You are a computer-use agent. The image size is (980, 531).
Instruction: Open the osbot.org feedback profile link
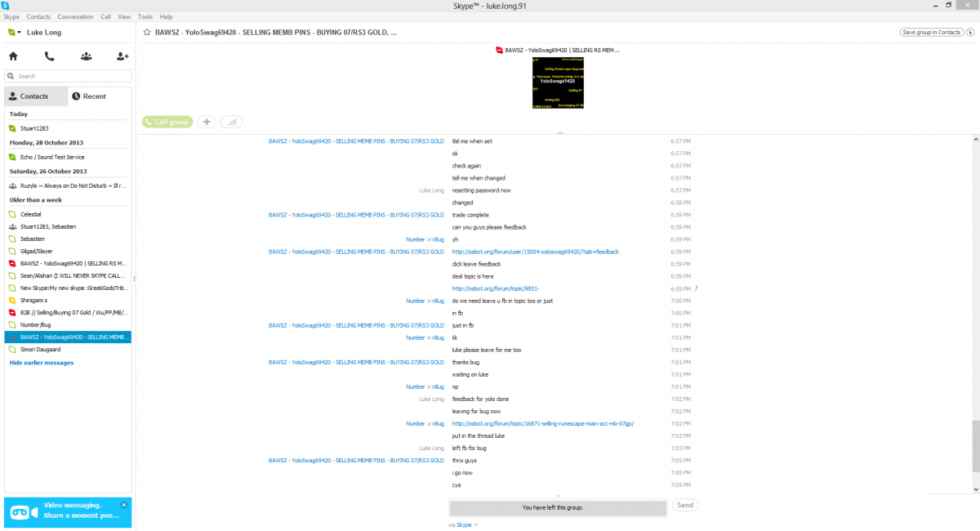click(x=535, y=252)
